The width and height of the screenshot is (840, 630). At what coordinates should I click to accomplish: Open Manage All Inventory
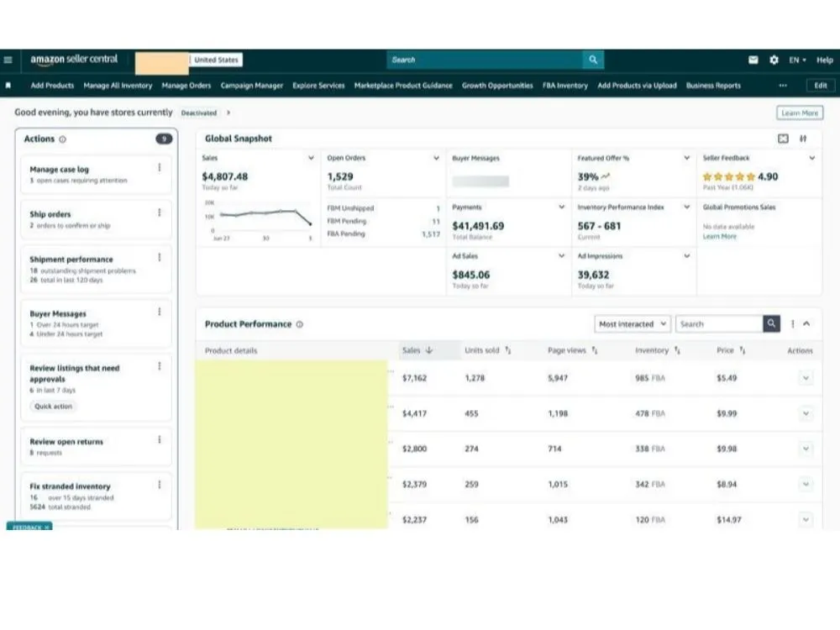coord(118,85)
